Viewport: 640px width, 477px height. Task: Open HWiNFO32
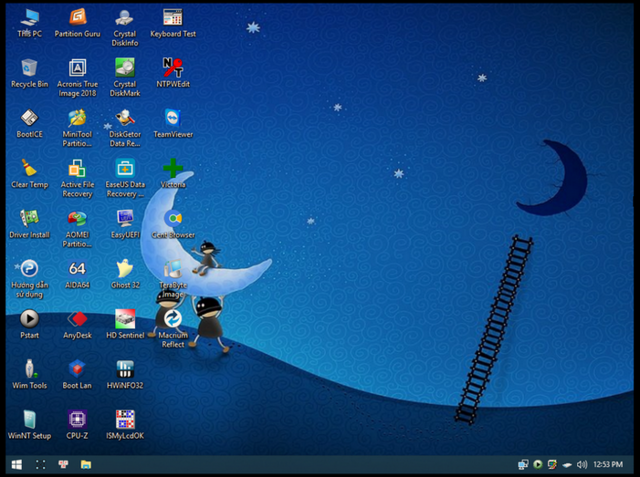(125, 375)
